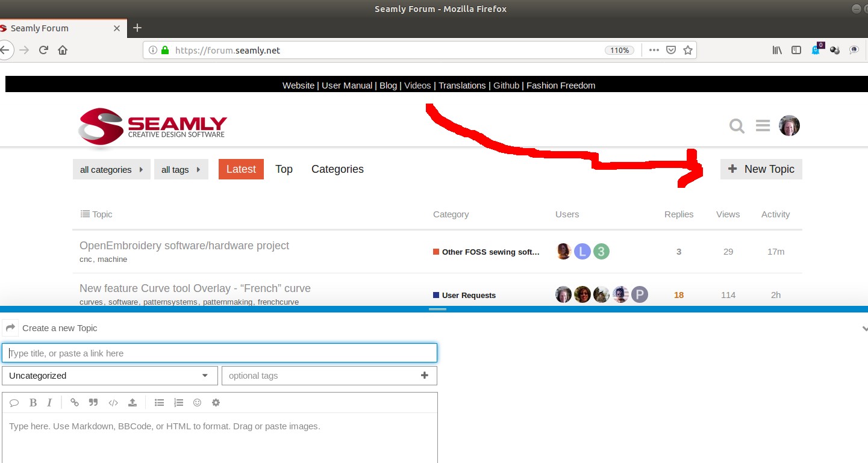Open the hamburger menu in forum header
This screenshot has width=868, height=463.
coord(763,126)
